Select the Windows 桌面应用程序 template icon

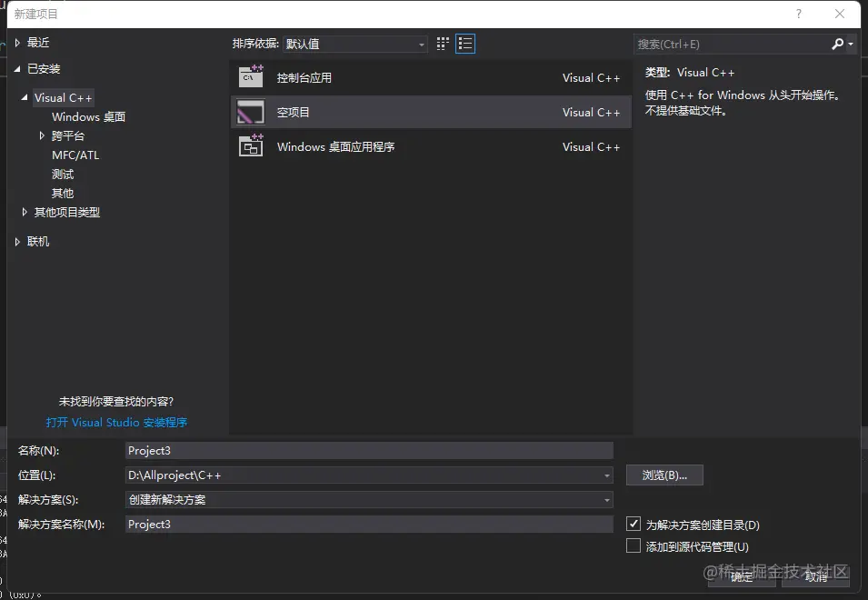click(251, 146)
